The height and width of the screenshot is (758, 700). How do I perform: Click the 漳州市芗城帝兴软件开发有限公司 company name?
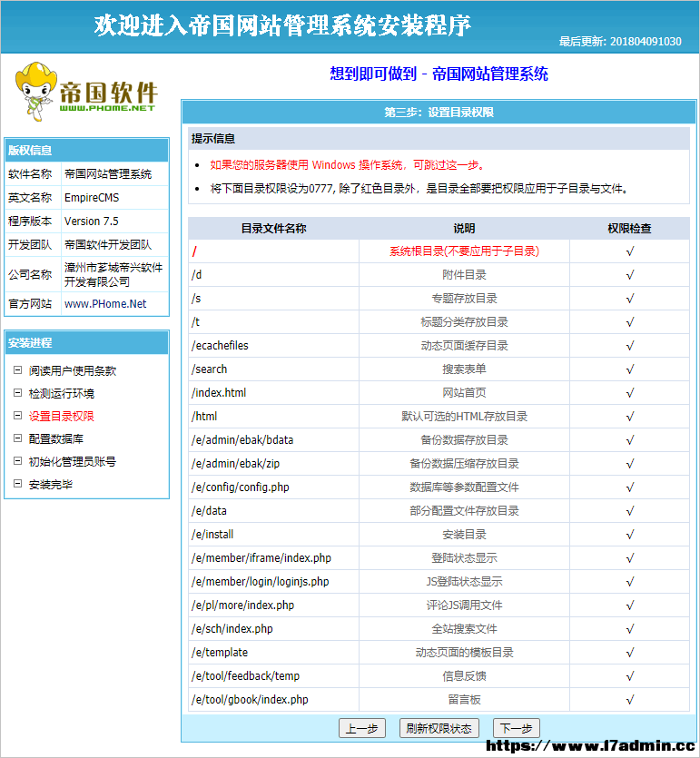point(113,274)
